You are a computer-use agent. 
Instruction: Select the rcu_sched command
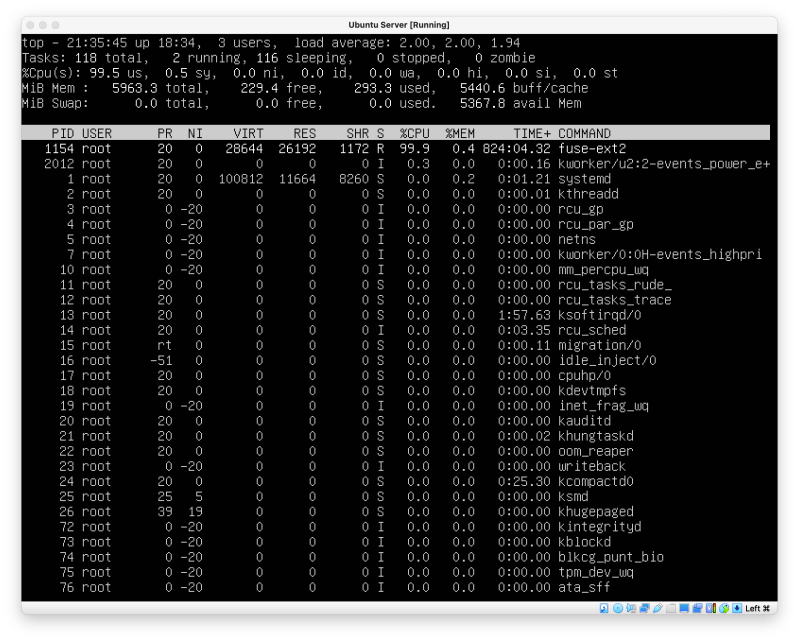(592, 330)
